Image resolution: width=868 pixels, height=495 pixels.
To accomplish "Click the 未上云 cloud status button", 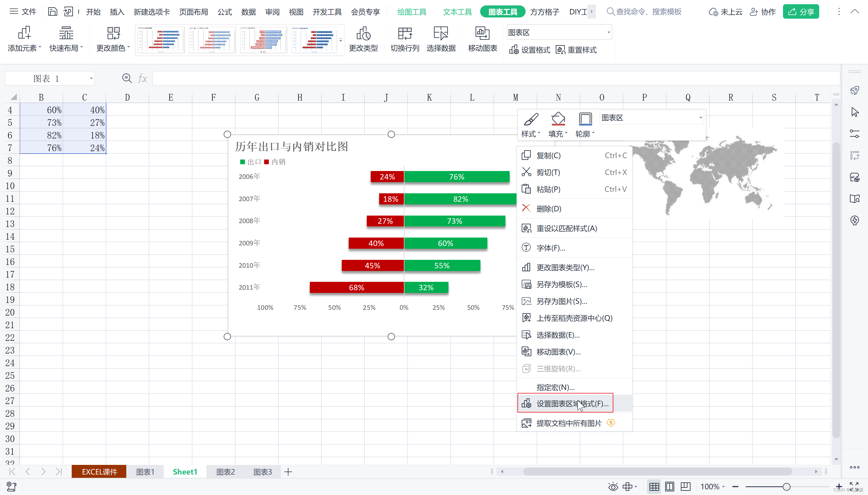I will click(x=725, y=12).
